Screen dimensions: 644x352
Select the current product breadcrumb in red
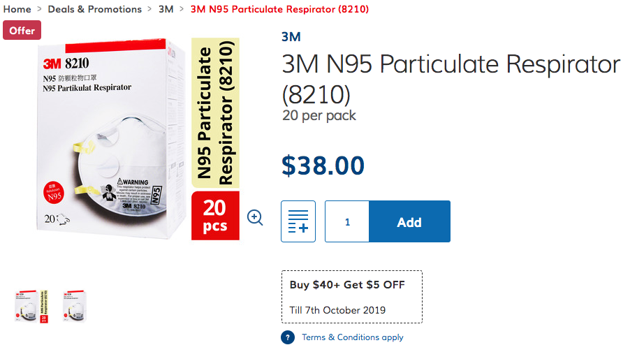(279, 9)
